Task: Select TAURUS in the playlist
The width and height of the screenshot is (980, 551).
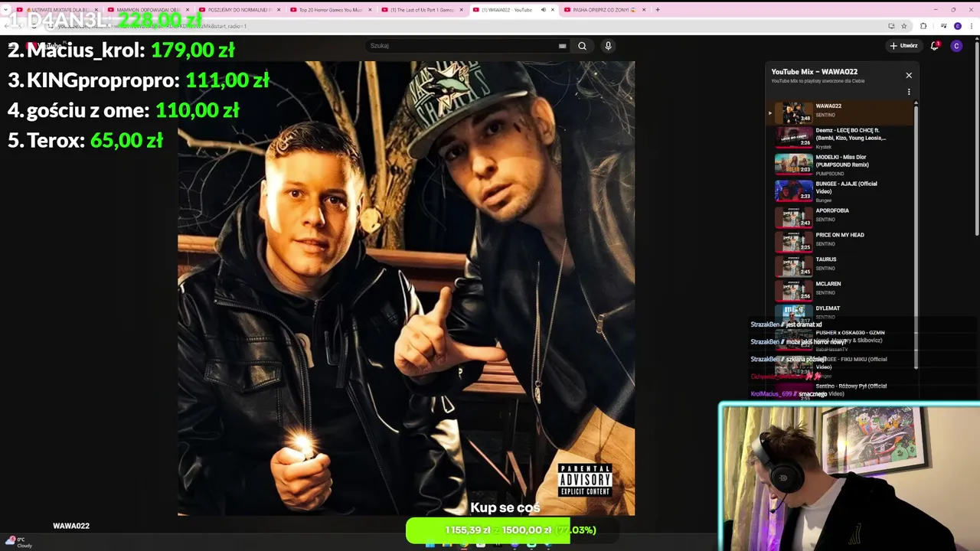Action: point(841,266)
